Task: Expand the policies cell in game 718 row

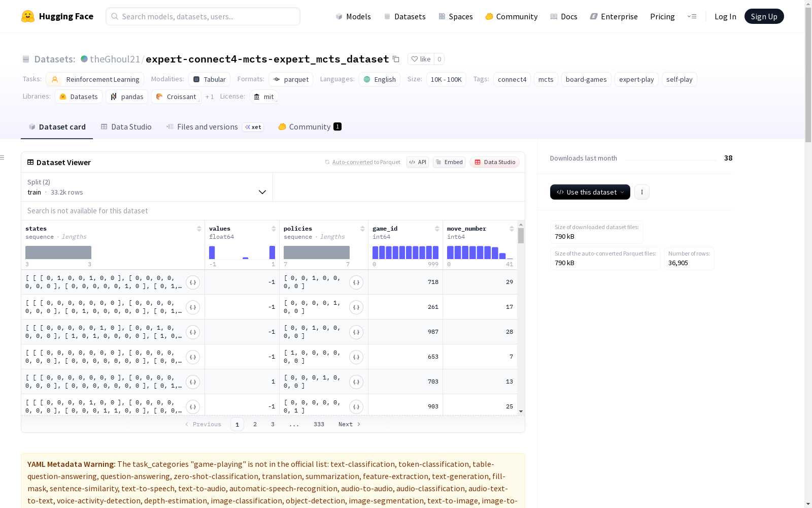Action: [x=356, y=282]
